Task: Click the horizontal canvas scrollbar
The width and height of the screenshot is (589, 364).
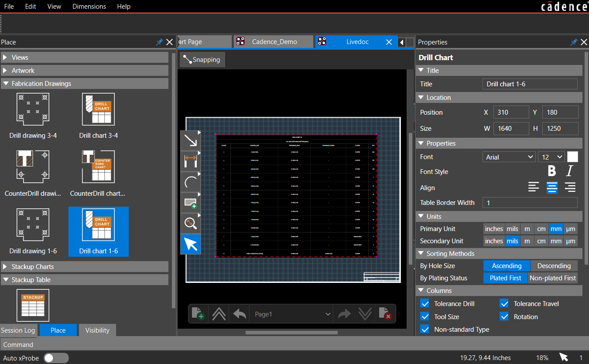Action: 291,333
